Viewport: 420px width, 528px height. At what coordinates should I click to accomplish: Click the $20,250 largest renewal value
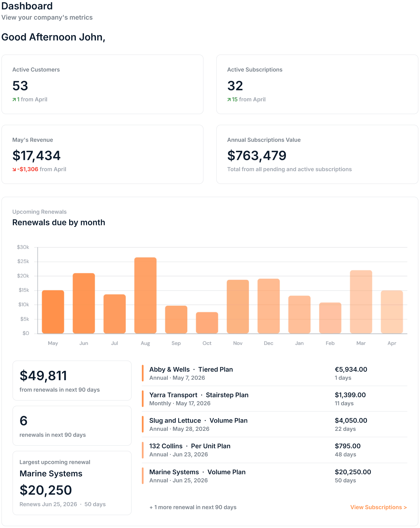46,490
